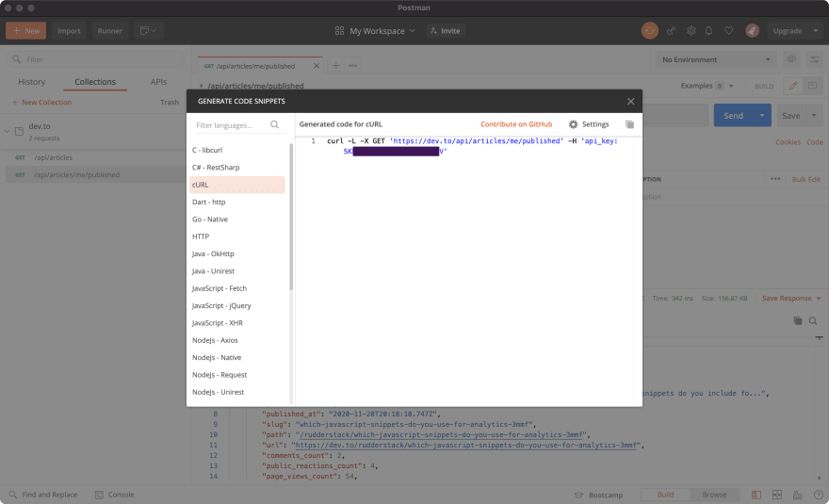Copy the generated cURL snippet to clipboard

tap(630, 124)
